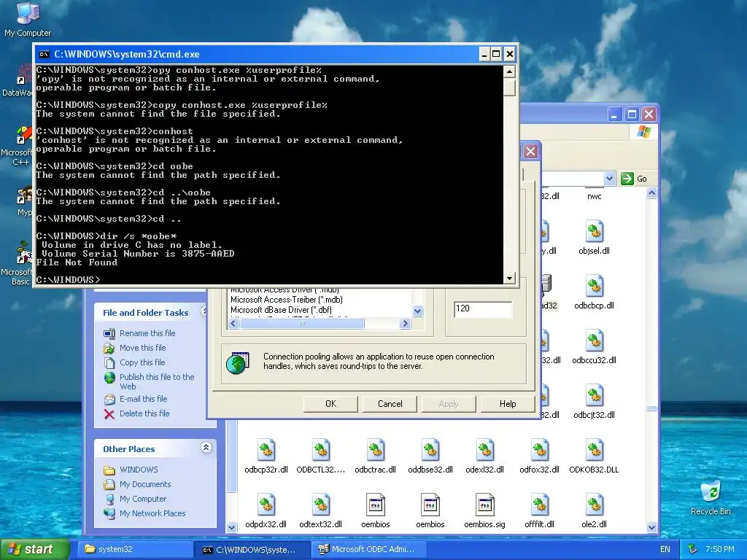
Task: Click Move this file link
Action: tap(142, 348)
